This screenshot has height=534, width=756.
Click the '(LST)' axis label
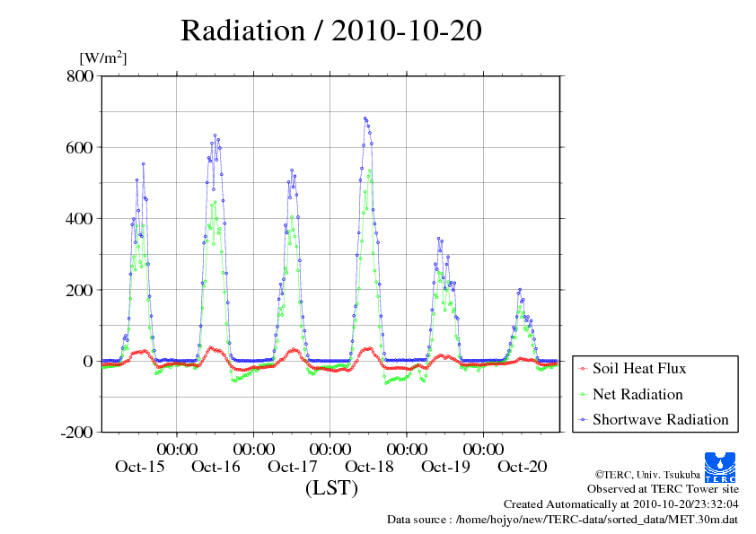tap(331, 487)
